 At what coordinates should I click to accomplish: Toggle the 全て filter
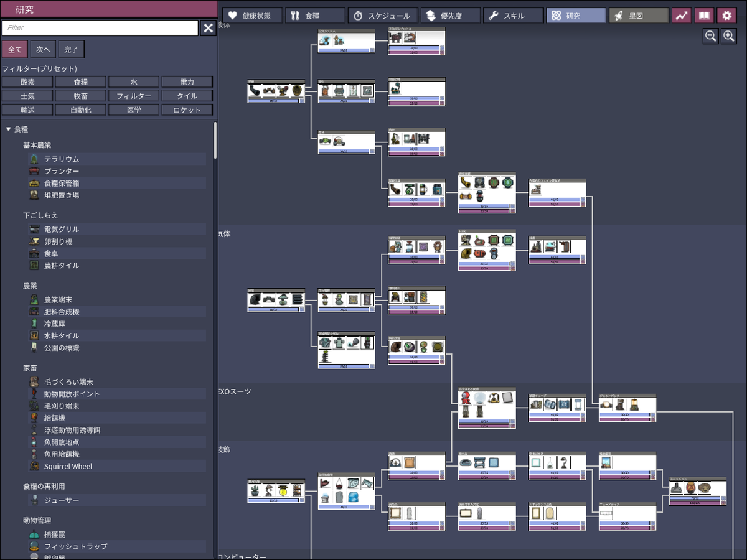coord(15,49)
